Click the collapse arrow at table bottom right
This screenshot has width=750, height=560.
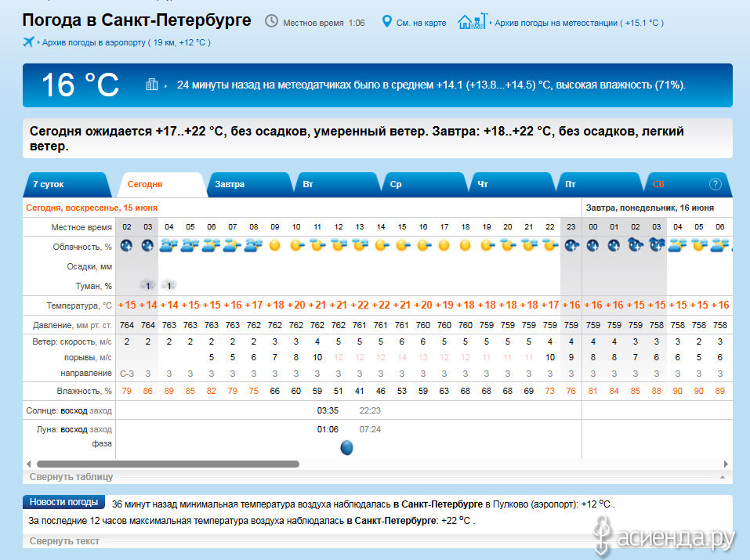(x=723, y=477)
